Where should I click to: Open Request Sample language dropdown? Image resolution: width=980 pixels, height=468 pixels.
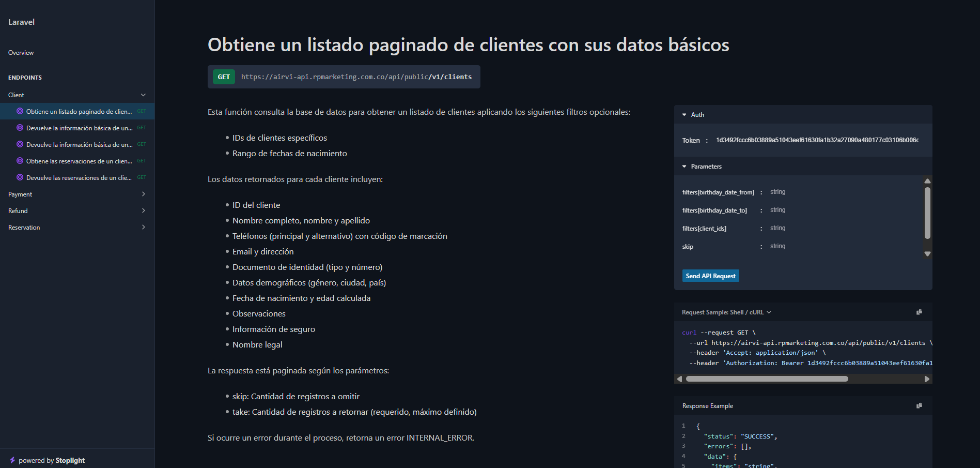(x=726, y=312)
